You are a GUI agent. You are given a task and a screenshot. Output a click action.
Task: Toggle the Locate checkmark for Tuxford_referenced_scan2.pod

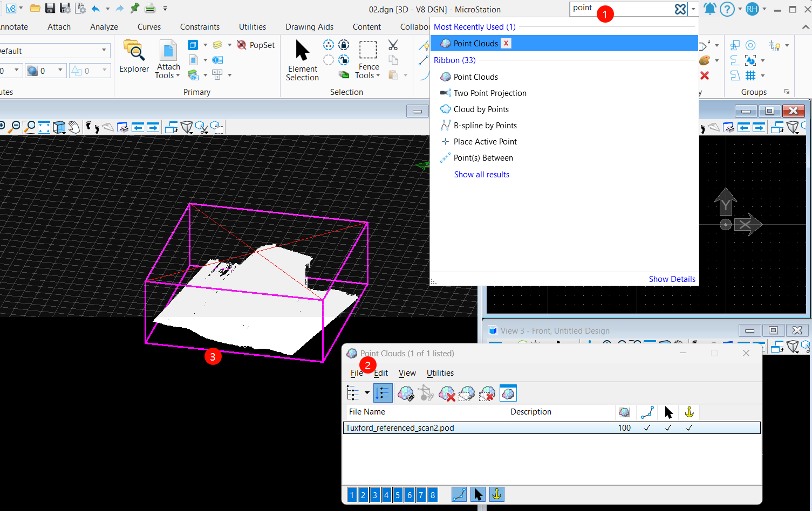coord(668,428)
